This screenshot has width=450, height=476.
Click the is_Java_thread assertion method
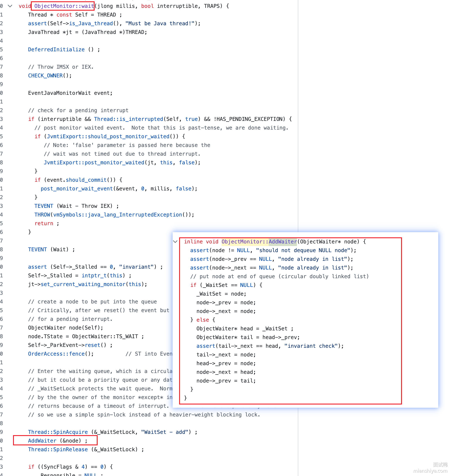[91, 23]
